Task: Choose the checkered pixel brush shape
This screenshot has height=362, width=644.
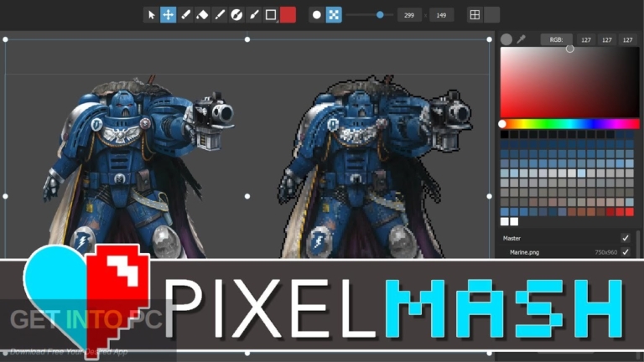Action: pyautogui.click(x=334, y=15)
